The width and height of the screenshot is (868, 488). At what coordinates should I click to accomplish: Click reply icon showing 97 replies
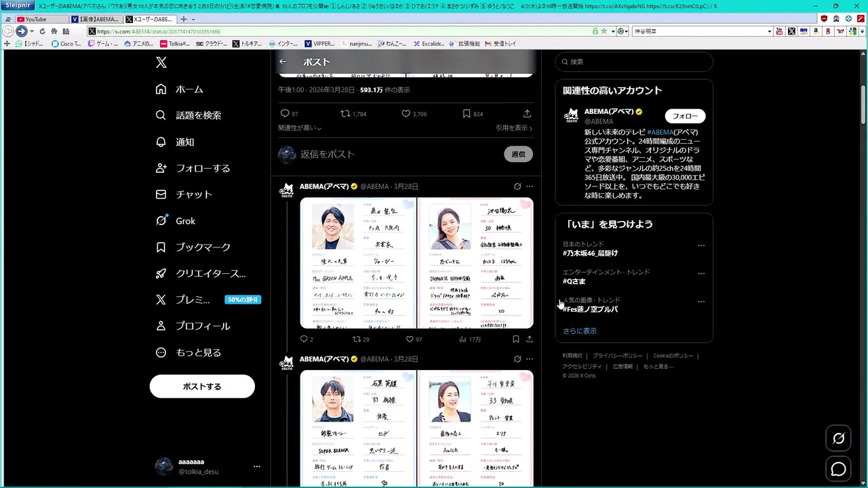point(285,114)
